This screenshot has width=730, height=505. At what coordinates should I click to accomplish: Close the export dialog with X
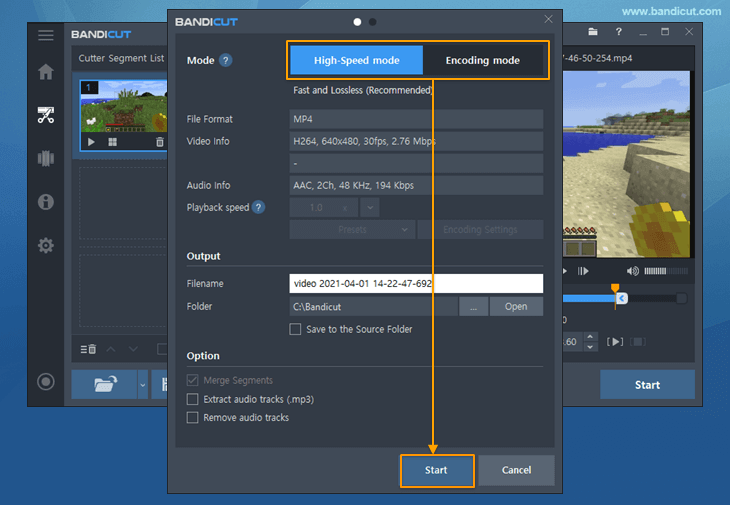548,19
